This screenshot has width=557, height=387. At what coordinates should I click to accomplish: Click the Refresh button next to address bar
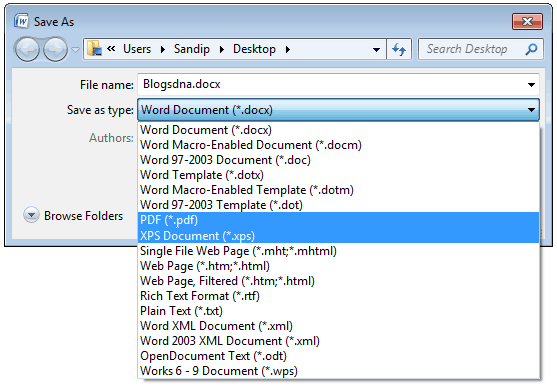399,49
